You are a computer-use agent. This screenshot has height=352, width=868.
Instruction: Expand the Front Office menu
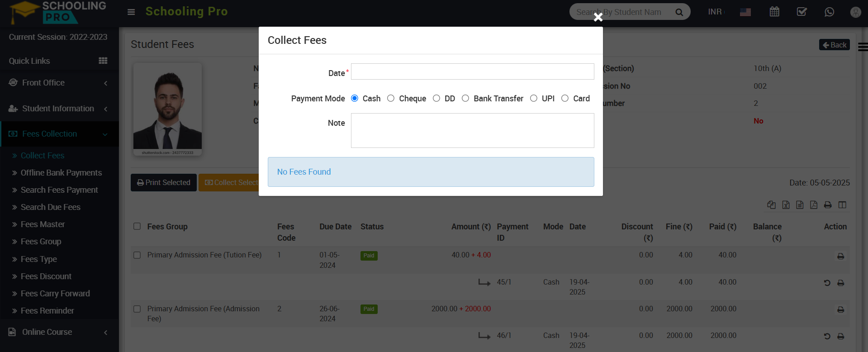coord(59,83)
